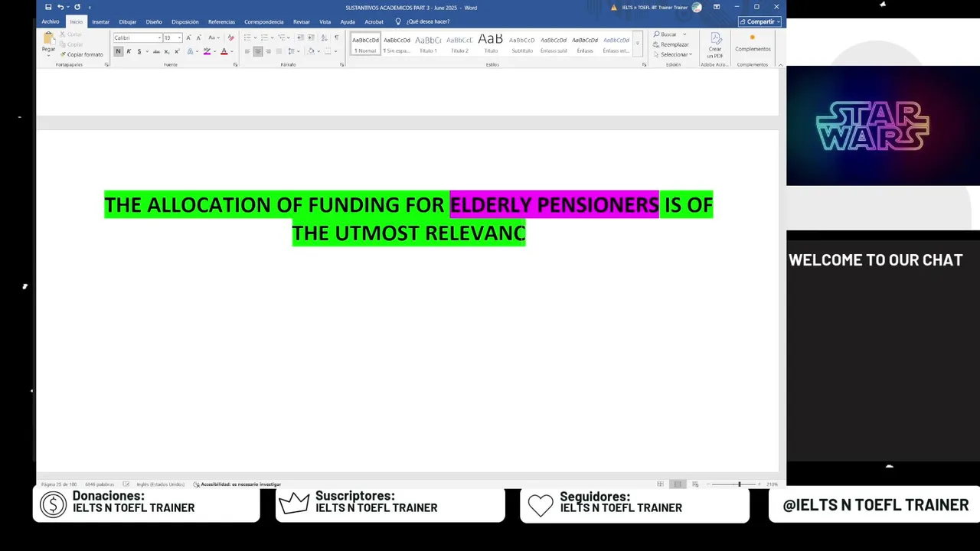Click the word count 6846 palabras
The width and height of the screenshot is (980, 551).
(x=100, y=484)
